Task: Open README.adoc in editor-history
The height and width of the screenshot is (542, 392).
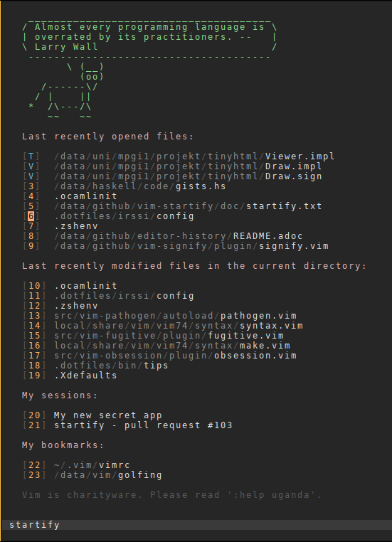Action: [x=162, y=236]
